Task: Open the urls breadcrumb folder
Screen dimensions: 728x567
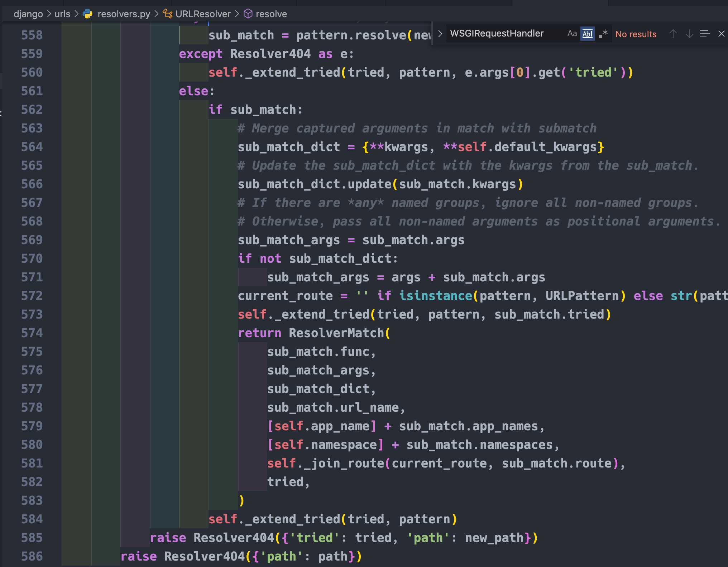Action: point(62,14)
